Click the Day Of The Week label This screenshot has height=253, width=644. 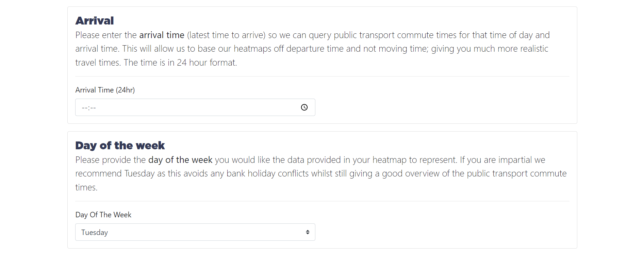click(x=103, y=215)
